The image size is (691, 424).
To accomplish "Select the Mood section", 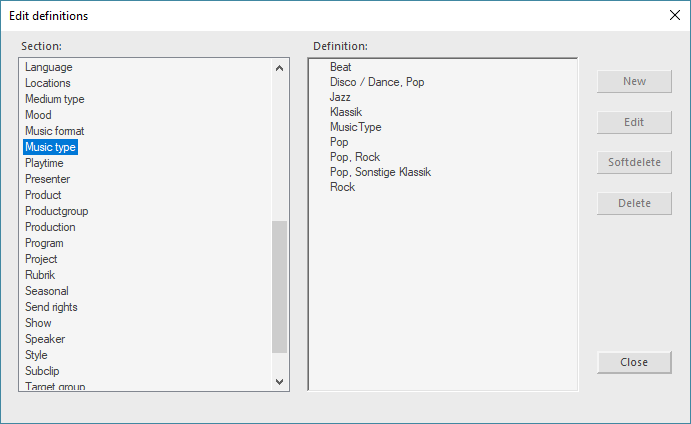I will 38,115.
